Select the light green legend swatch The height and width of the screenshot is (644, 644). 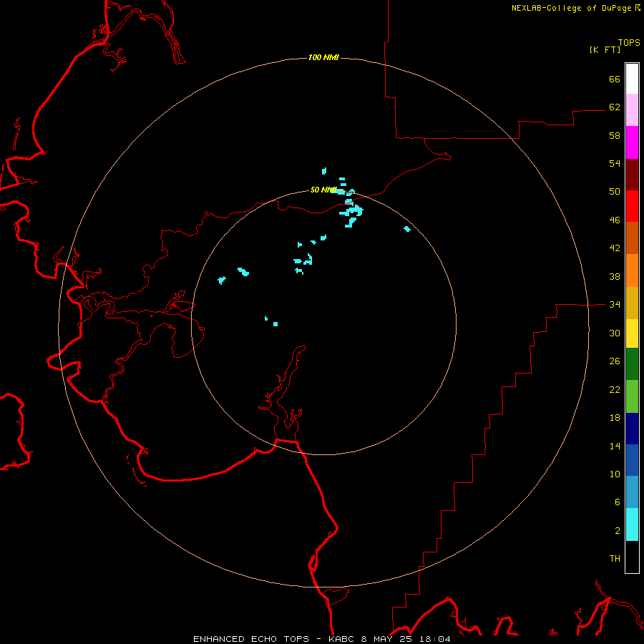[632, 396]
